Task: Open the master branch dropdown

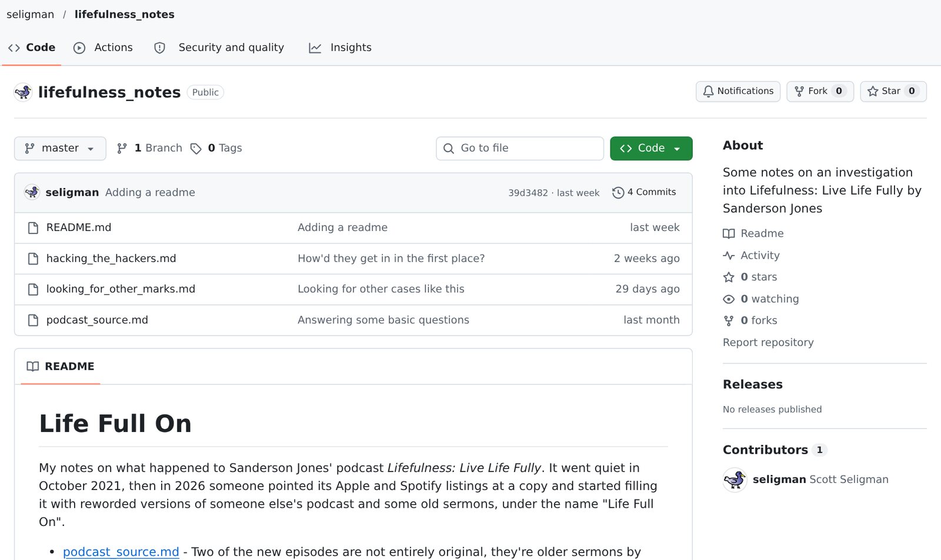Action: 60,148
